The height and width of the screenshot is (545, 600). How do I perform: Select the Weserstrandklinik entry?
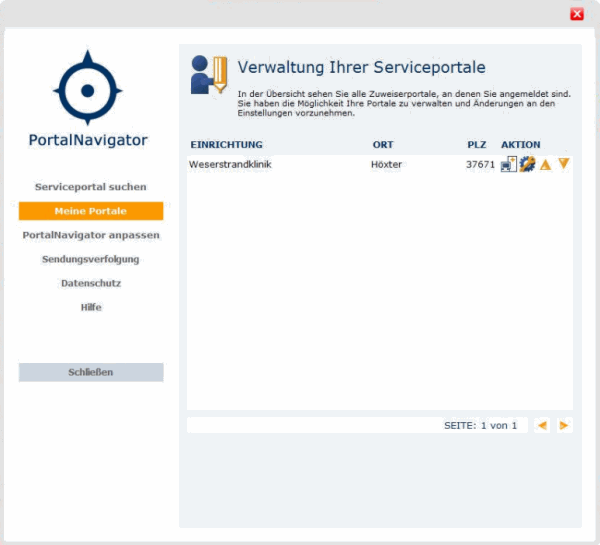point(230,165)
